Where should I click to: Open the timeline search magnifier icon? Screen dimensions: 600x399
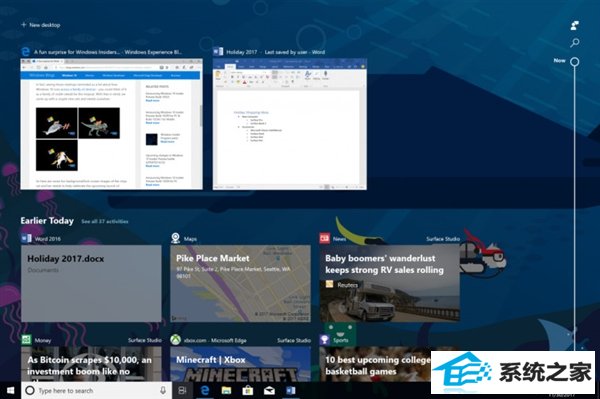[x=574, y=43]
